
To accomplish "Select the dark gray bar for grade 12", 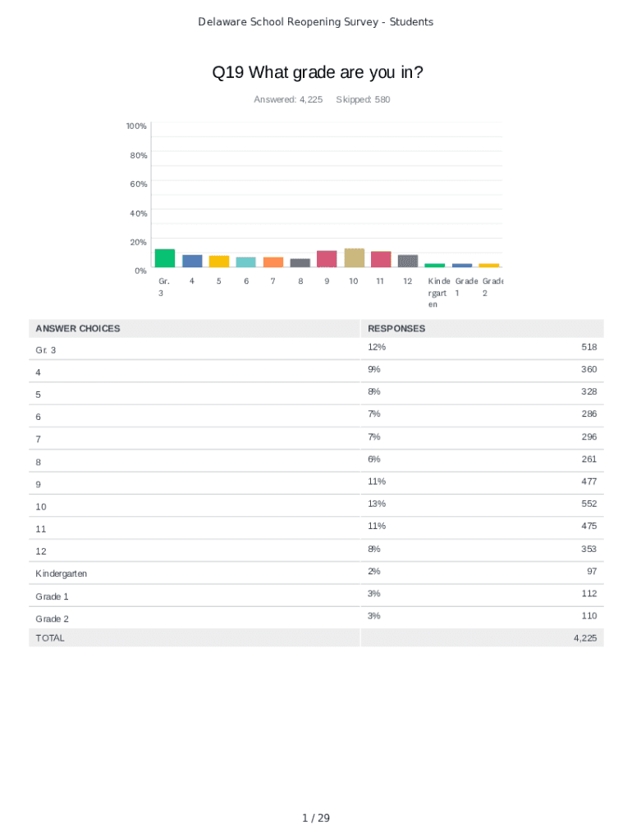I will (408, 261).
